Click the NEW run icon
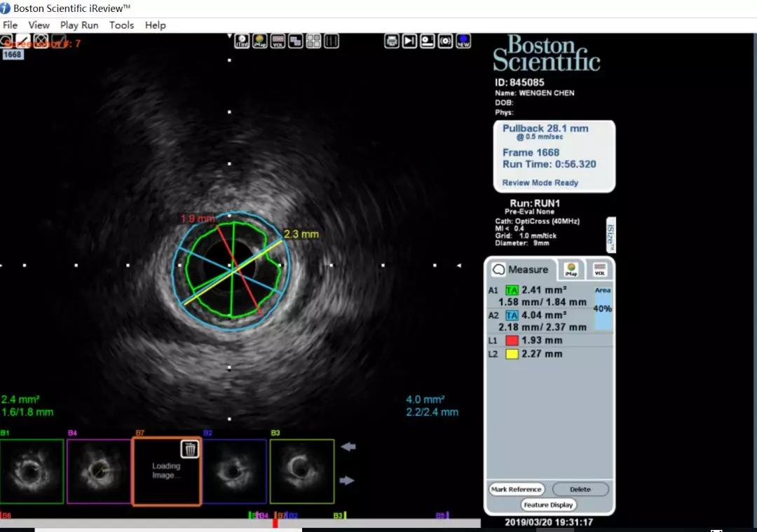This screenshot has height=532, width=757. click(463, 41)
